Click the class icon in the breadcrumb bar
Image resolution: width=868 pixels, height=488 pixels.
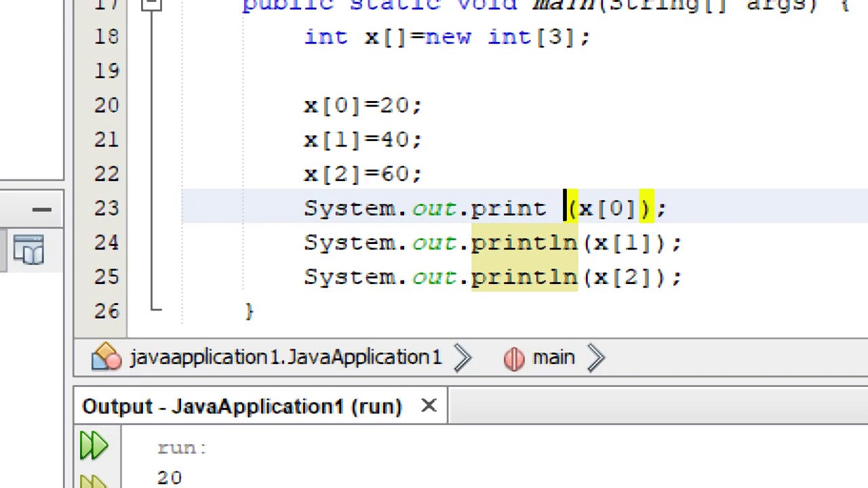[x=106, y=357]
